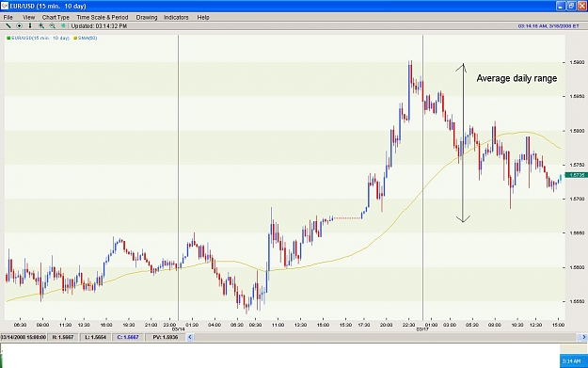Click the 03/14/2008 15:00:00 status field
Viewport: 588px width, 368px height.
click(23, 337)
